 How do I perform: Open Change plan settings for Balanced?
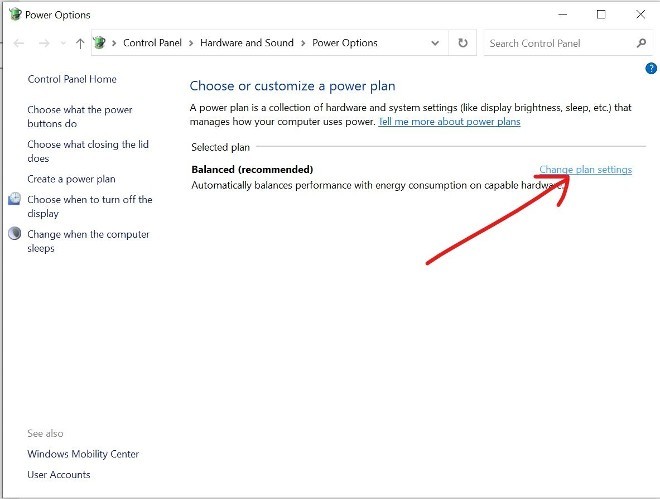585,169
